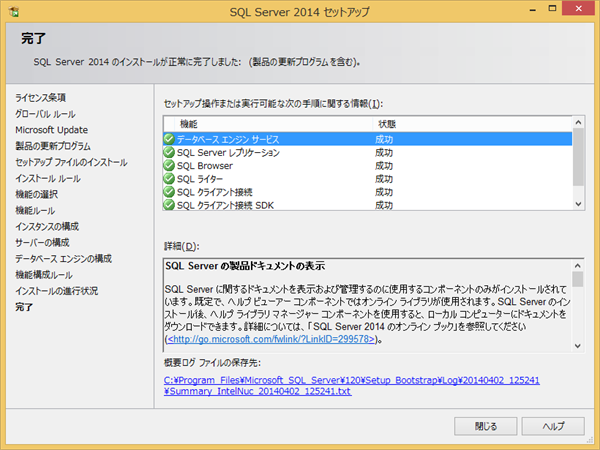Select ライセンス条項 step in the sidebar
The height and width of the screenshot is (450, 600).
[41, 97]
